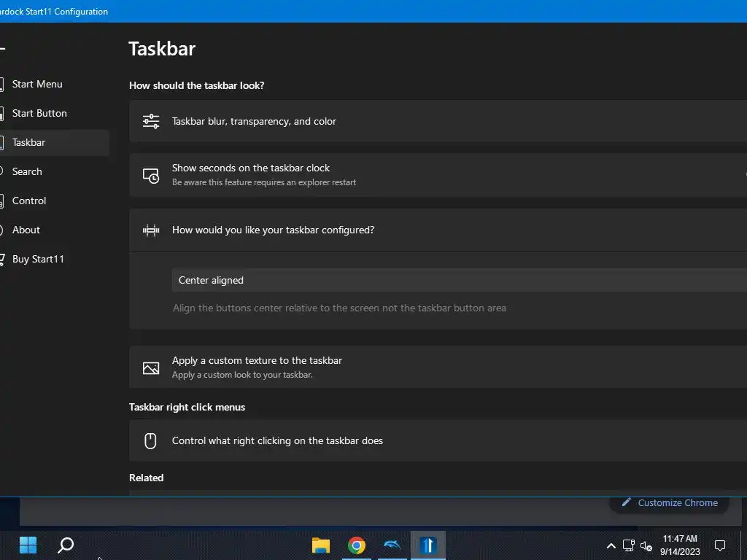Screen dimensions: 747x560
Task: Open File Explorer from the taskbar
Action: [x=321, y=545]
